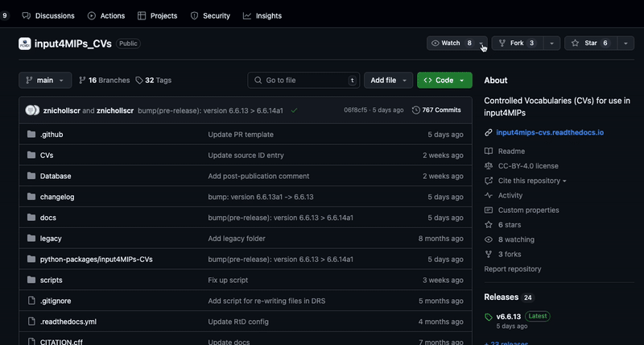Click the tag icon next to 32 Tags

pyautogui.click(x=139, y=80)
